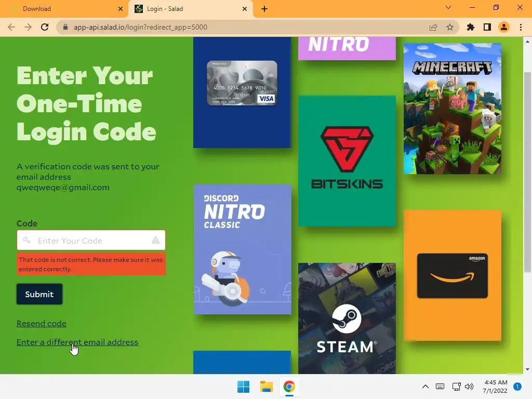The width and height of the screenshot is (532, 399).
Task: Bookmark this tab with star icon
Action: point(450,27)
